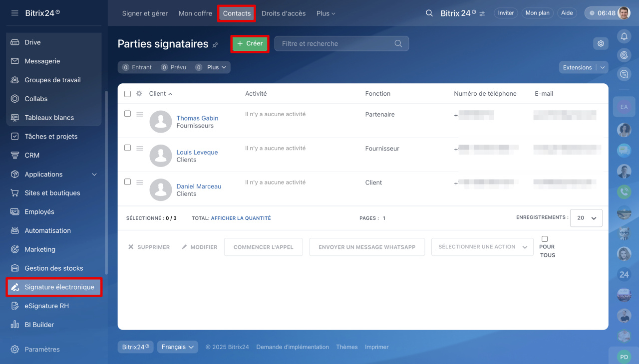Expand the Sélectionner une action dropdown

click(x=482, y=247)
